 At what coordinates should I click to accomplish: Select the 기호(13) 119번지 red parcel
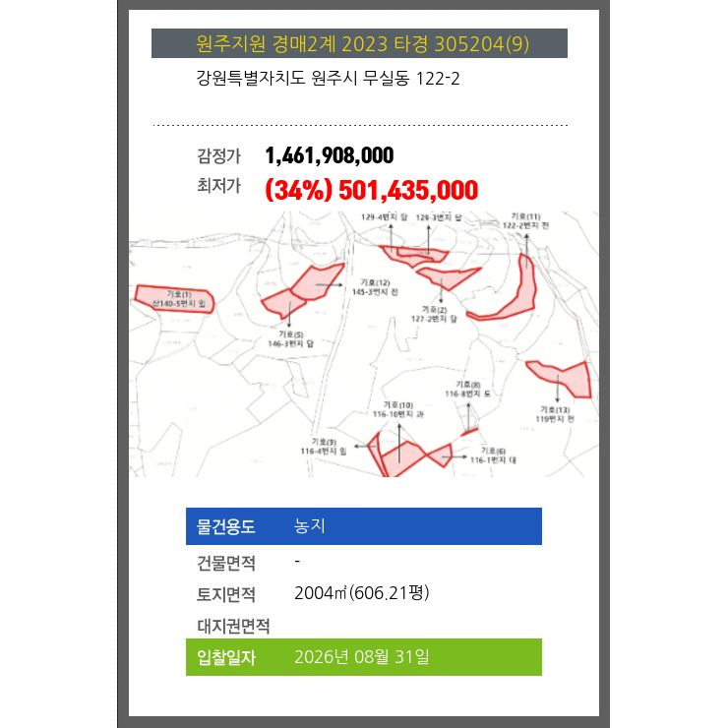[x=561, y=379]
